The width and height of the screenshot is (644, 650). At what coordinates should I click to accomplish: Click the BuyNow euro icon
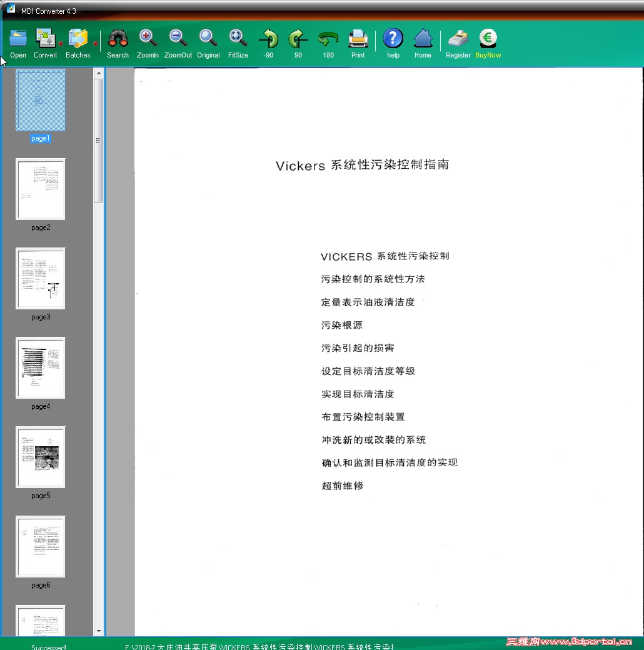pyautogui.click(x=488, y=38)
